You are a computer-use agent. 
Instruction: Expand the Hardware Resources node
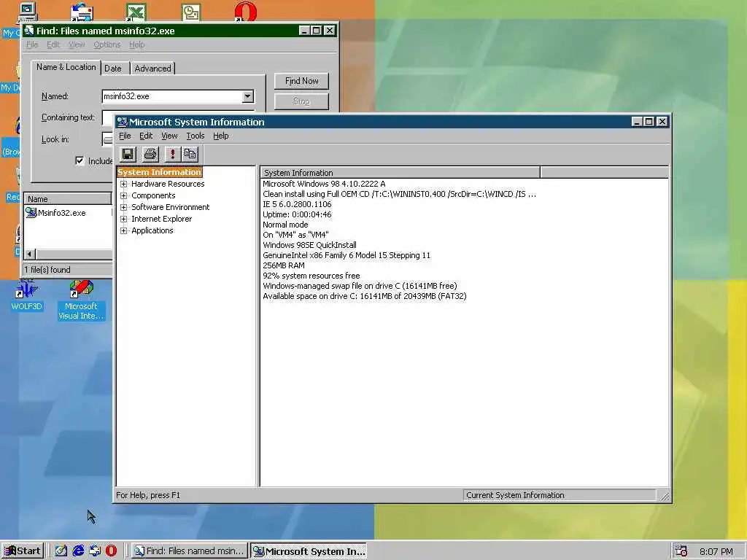click(123, 184)
